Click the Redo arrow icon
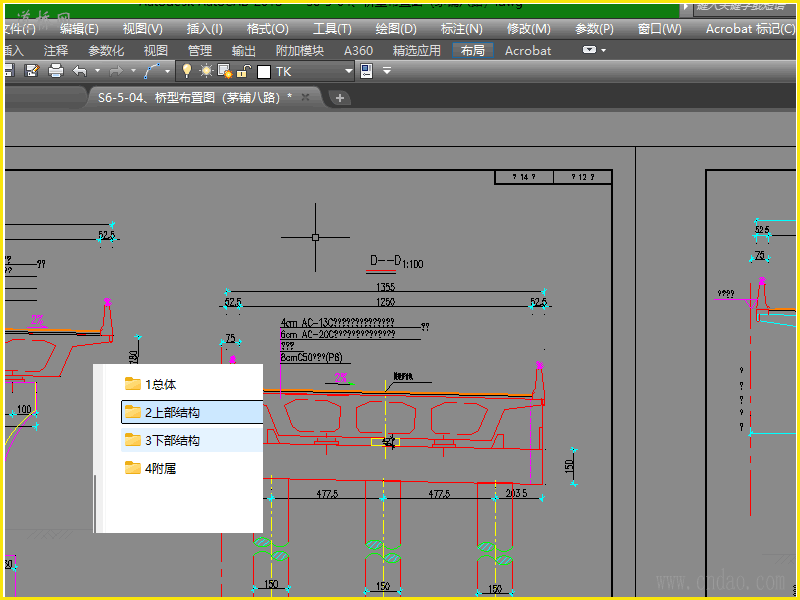This screenshot has width=800, height=600. point(115,71)
